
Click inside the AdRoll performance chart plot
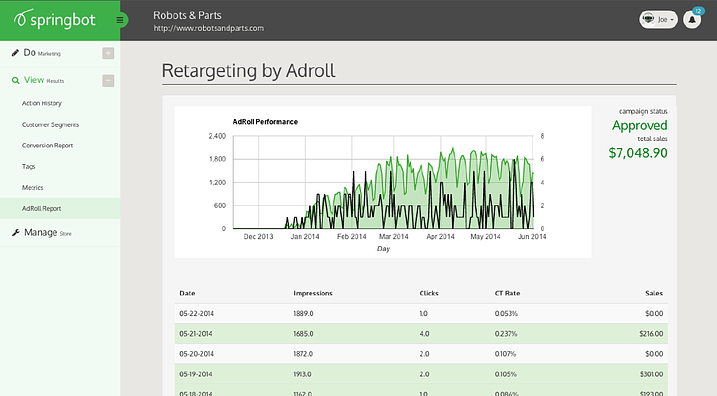[383, 182]
